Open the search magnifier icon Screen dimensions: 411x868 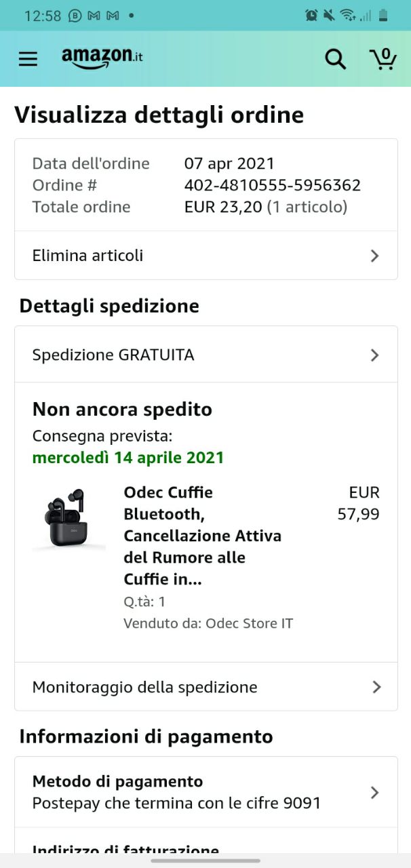pyautogui.click(x=336, y=59)
